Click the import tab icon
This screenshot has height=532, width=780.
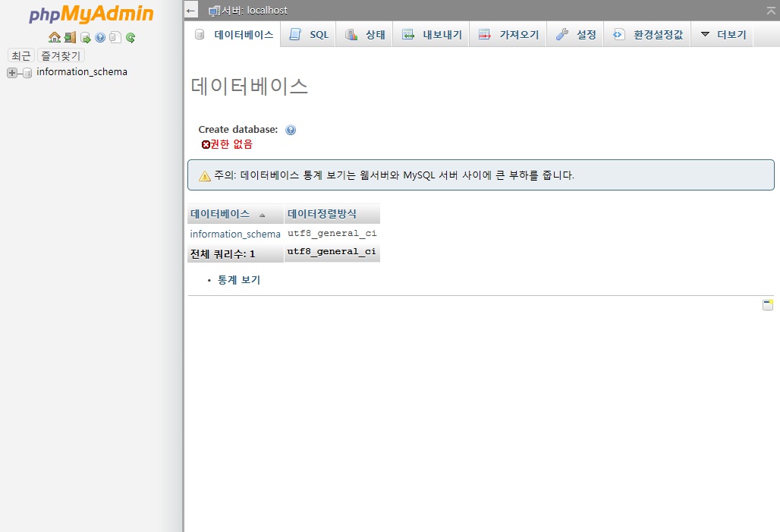pyautogui.click(x=485, y=34)
